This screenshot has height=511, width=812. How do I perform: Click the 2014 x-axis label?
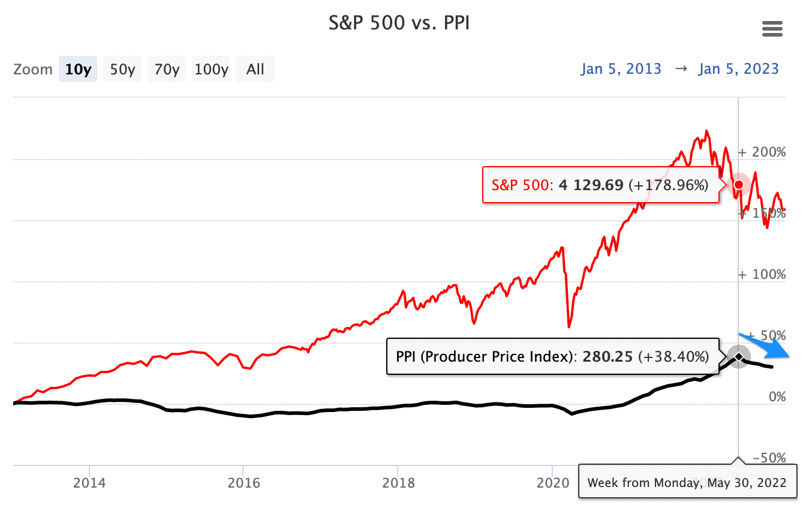(x=89, y=483)
